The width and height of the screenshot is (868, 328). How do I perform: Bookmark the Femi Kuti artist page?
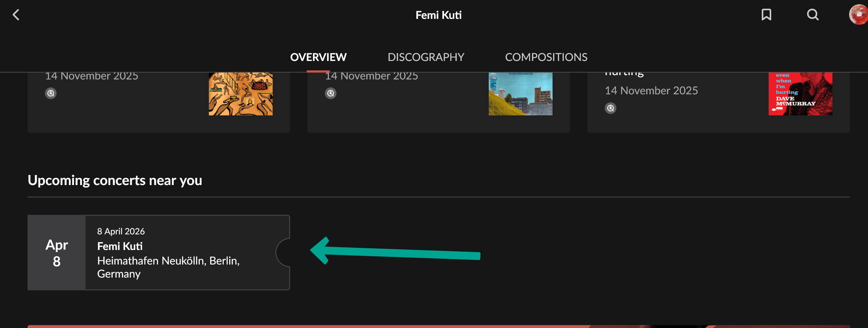766,15
